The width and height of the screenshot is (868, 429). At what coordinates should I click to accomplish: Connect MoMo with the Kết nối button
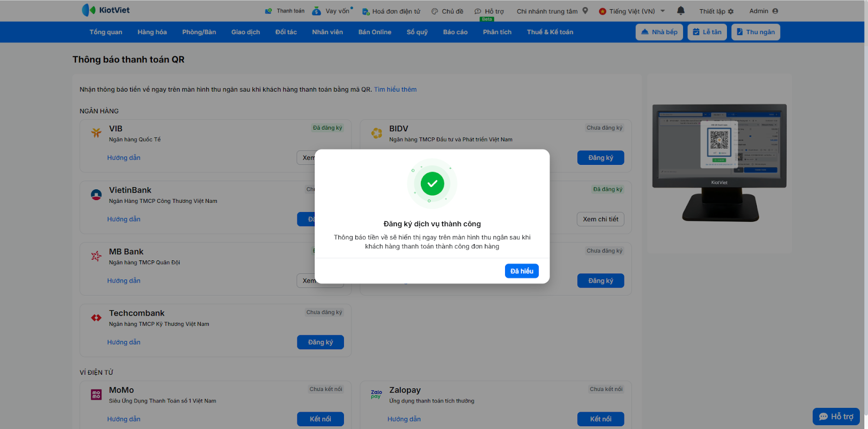[321, 419]
